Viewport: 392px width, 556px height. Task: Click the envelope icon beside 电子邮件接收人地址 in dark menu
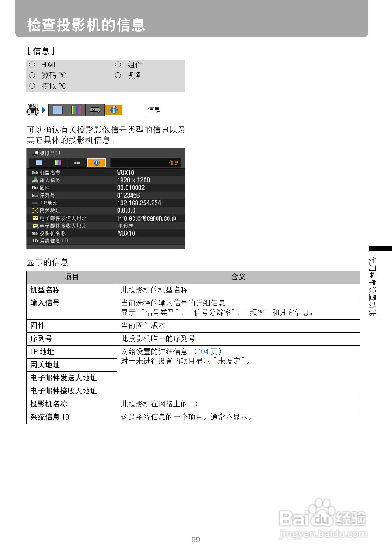[x=35, y=226]
